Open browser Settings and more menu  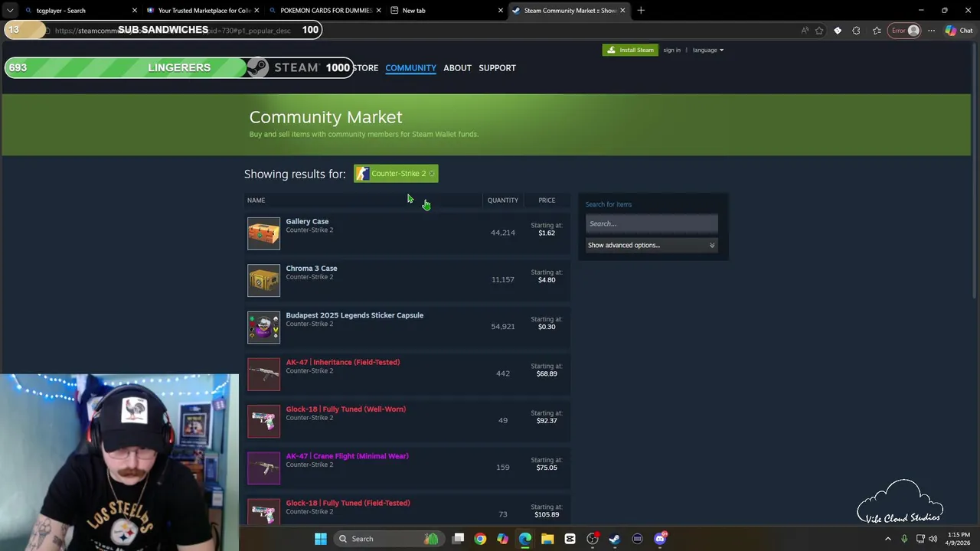tap(931, 31)
